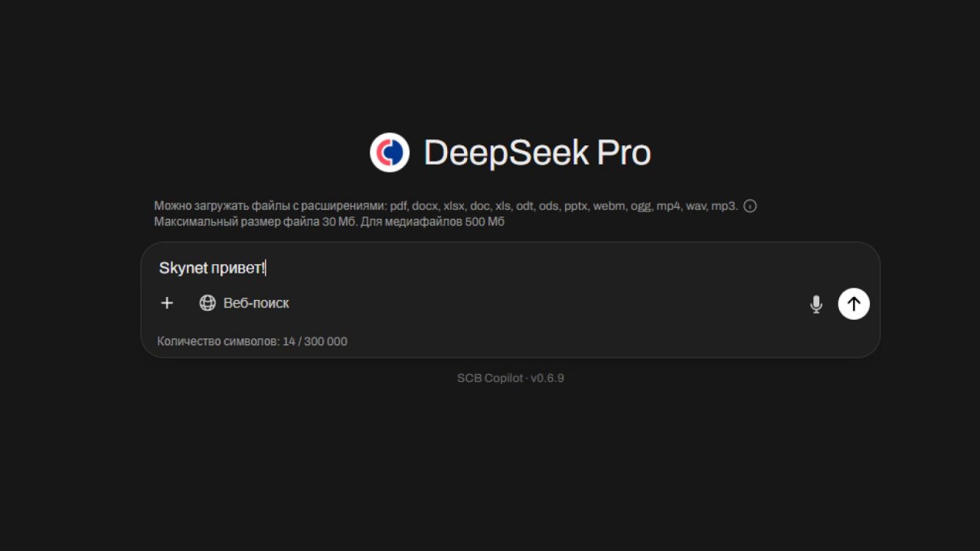Click the globe icon for web search
The height and width of the screenshot is (551, 980).
207,303
